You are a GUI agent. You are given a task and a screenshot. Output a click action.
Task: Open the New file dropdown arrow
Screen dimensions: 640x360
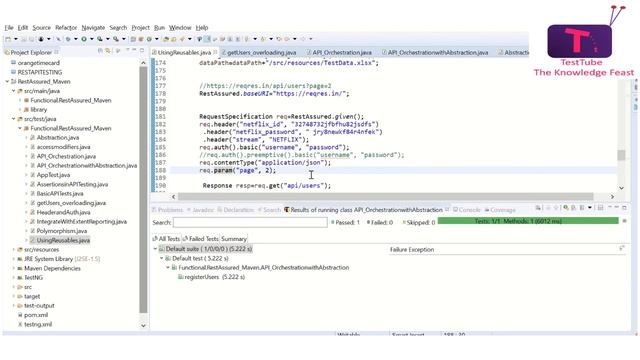pos(16,39)
